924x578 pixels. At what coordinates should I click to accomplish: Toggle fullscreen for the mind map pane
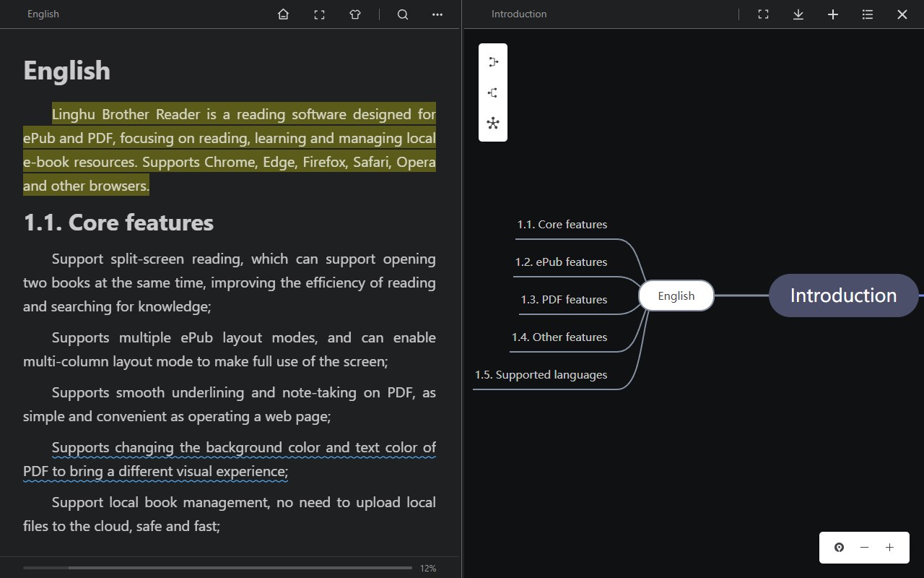pyautogui.click(x=763, y=14)
